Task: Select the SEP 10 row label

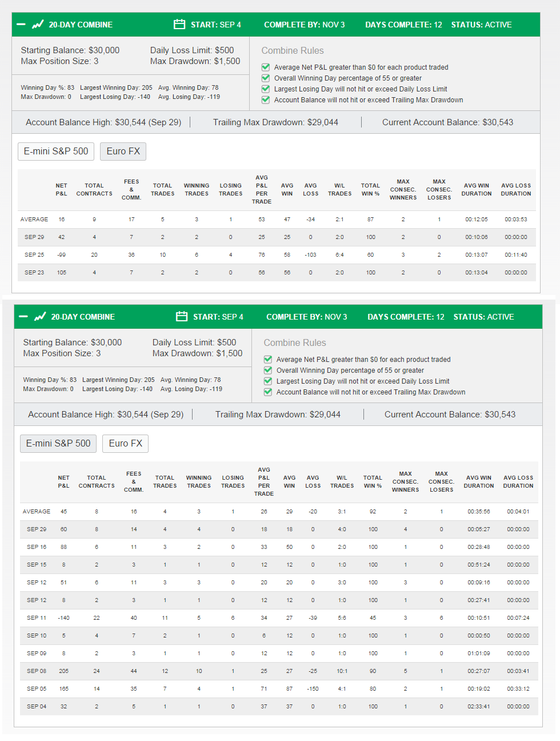Action: tap(37, 636)
